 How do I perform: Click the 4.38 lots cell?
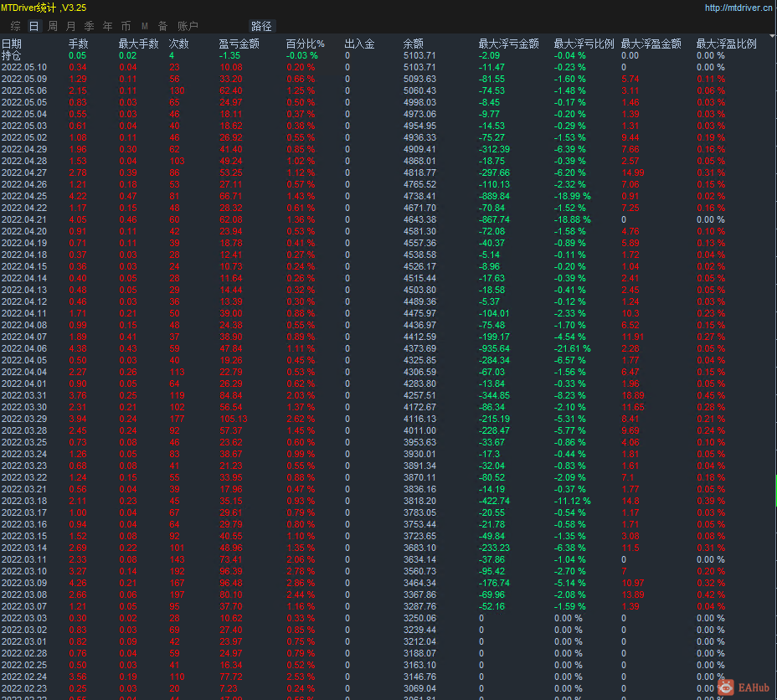(78, 349)
